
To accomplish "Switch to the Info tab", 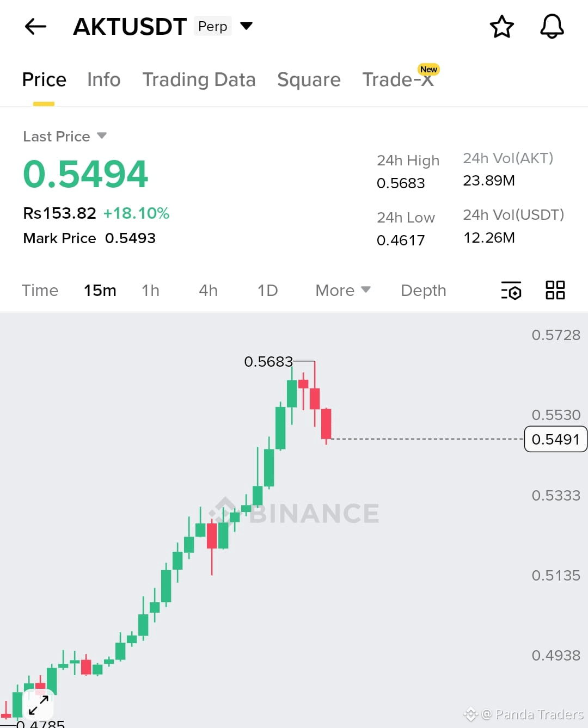I will pyautogui.click(x=103, y=80).
